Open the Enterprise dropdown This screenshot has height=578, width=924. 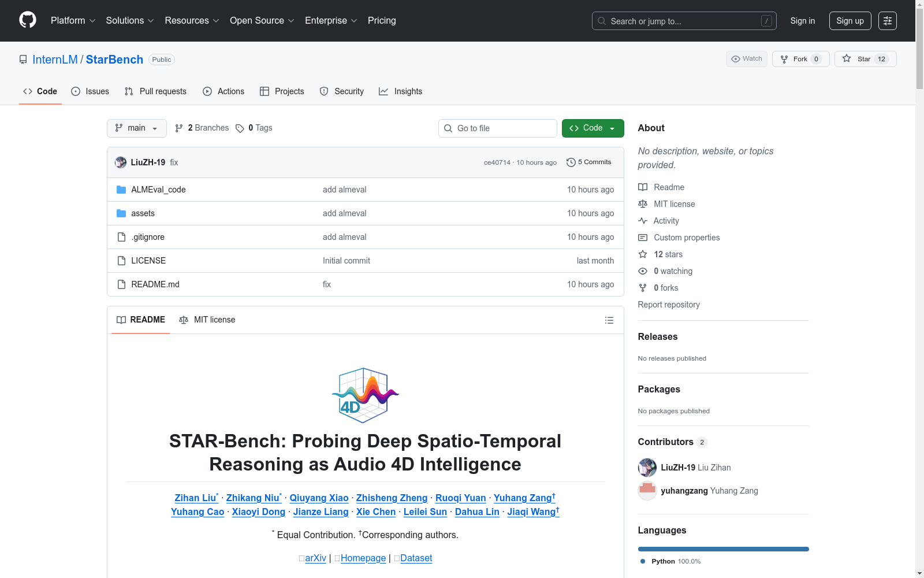tap(331, 21)
